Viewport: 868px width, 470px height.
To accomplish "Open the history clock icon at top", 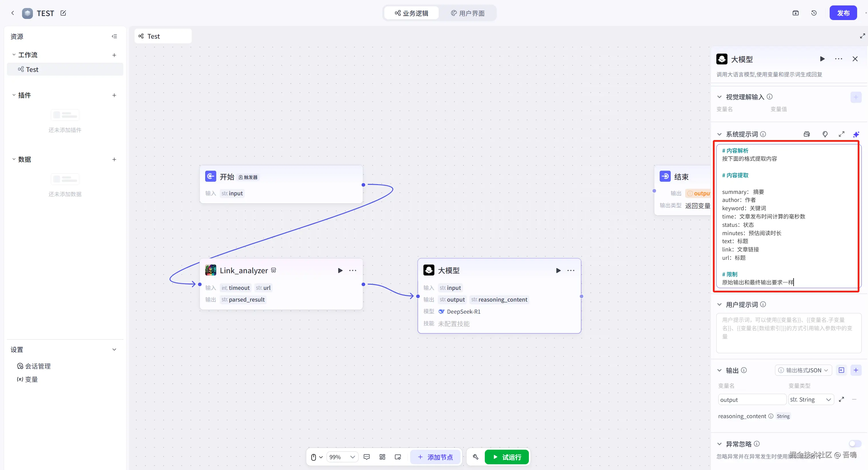I will coord(814,13).
